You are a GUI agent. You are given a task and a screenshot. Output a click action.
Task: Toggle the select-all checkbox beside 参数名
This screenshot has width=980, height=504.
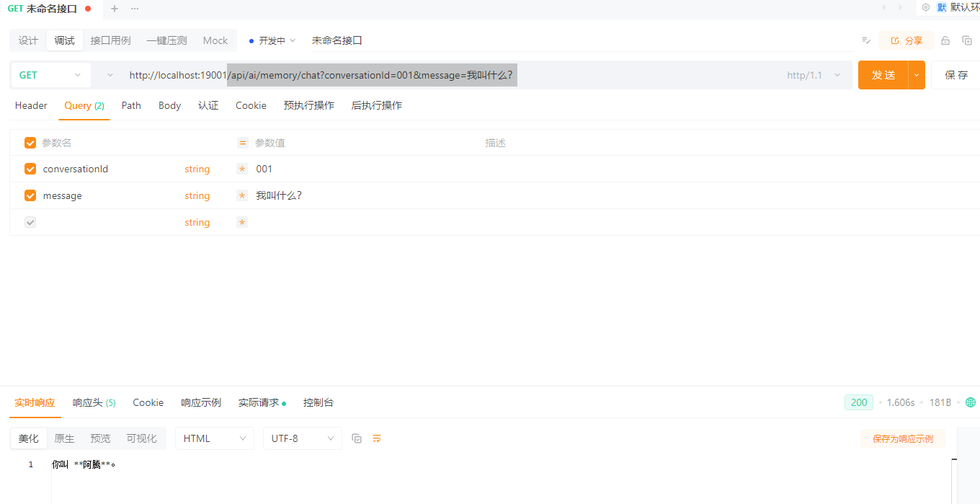30,143
